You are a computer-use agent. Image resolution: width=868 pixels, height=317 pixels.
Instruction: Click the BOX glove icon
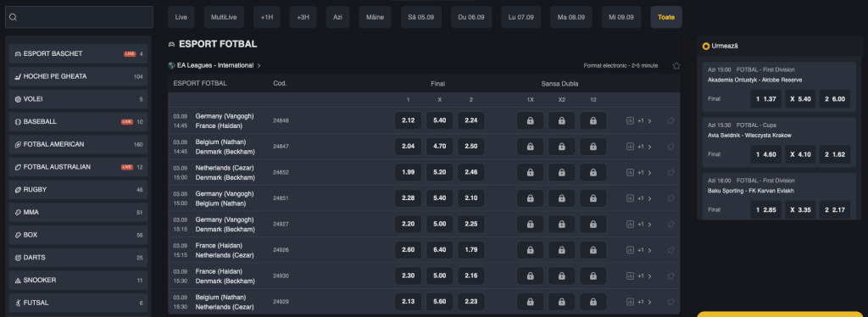pos(19,235)
